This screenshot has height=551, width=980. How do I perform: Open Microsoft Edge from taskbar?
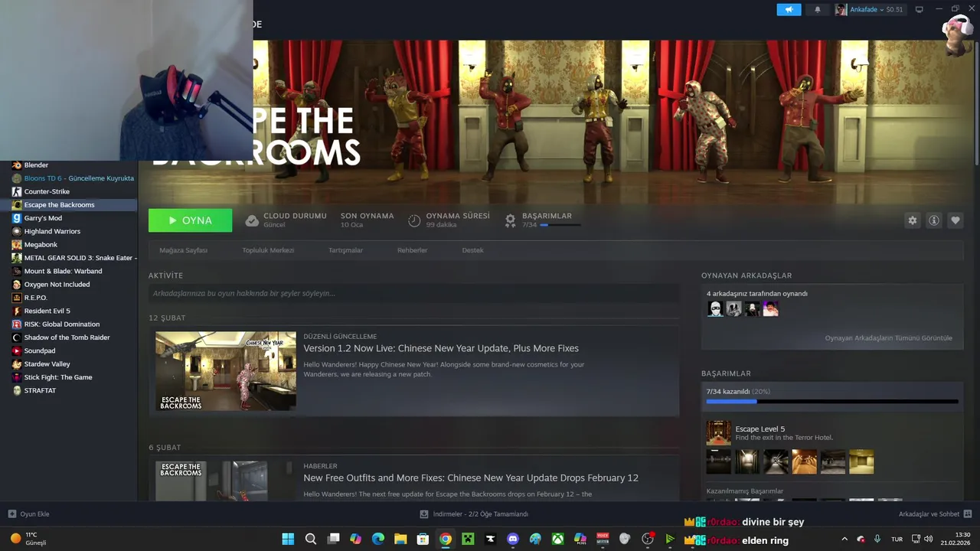click(377, 539)
